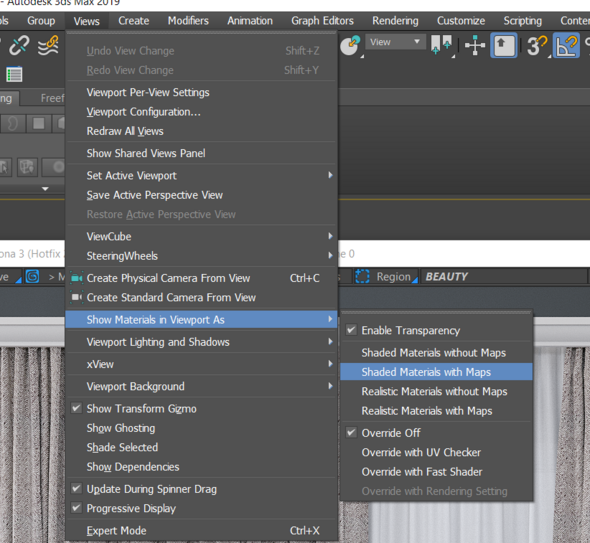Open the Animation menu
Viewport: 590px width, 543px height.
[250, 21]
